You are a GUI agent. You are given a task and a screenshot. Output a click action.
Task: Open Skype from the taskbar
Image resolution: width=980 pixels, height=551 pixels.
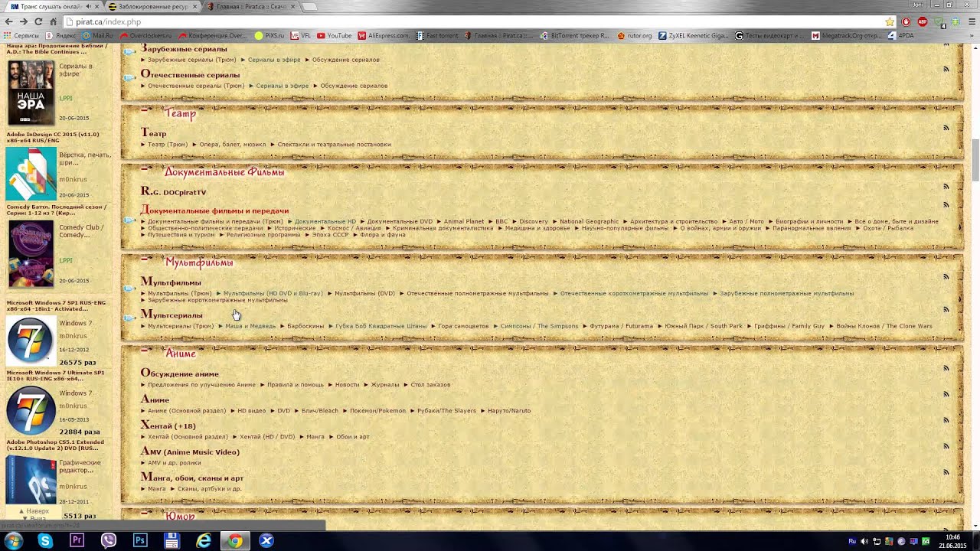(45, 541)
